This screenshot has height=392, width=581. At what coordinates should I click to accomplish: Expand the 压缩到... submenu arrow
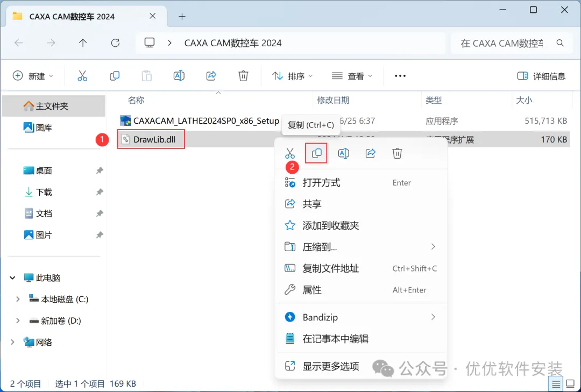[x=433, y=246]
